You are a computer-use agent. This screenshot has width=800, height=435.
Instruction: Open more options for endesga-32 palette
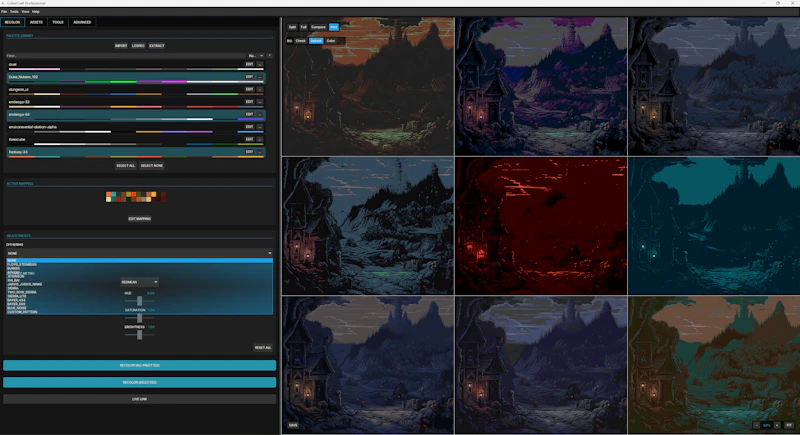click(x=260, y=102)
